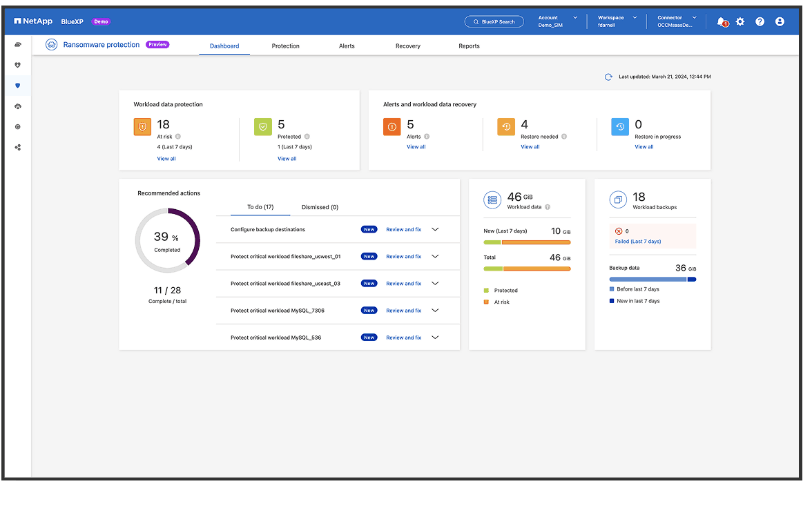Click the info icon next to Restore needed
The image size is (812, 506).
pos(565,137)
